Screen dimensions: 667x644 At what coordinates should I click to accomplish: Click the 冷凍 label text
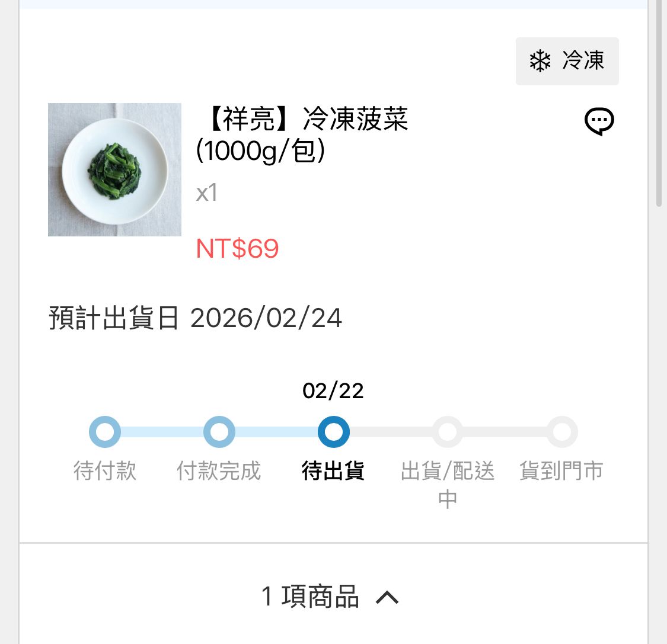coord(583,61)
